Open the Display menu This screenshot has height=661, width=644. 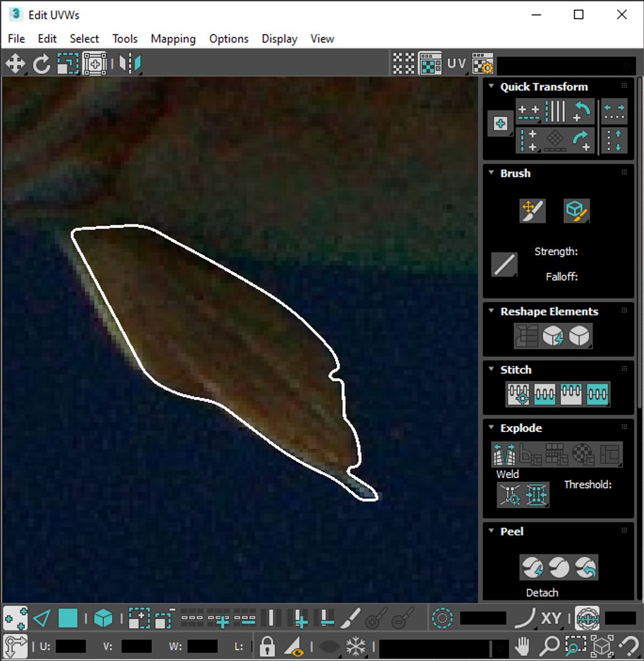tap(280, 39)
